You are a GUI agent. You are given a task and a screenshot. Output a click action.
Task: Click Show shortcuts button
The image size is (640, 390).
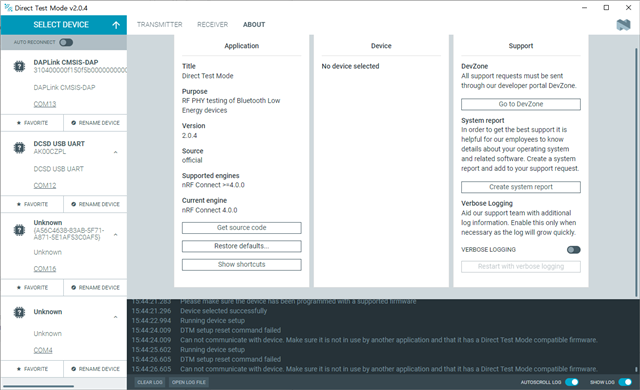[242, 264]
